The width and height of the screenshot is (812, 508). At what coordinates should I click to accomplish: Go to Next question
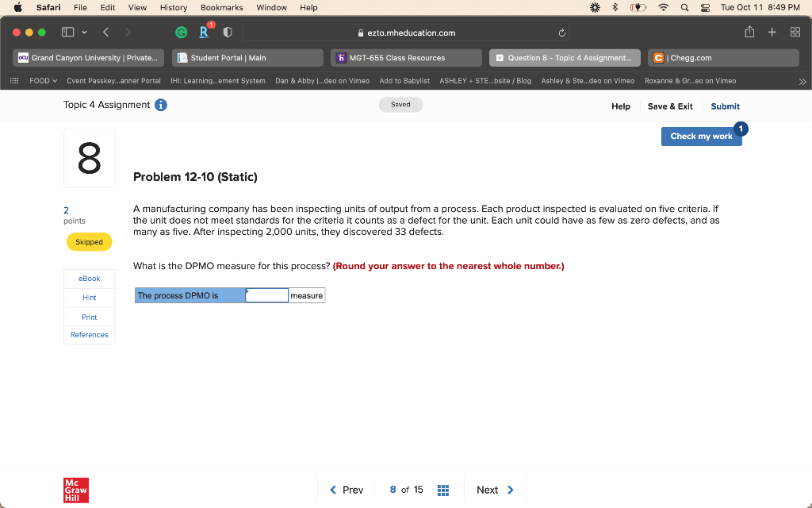[x=495, y=490]
